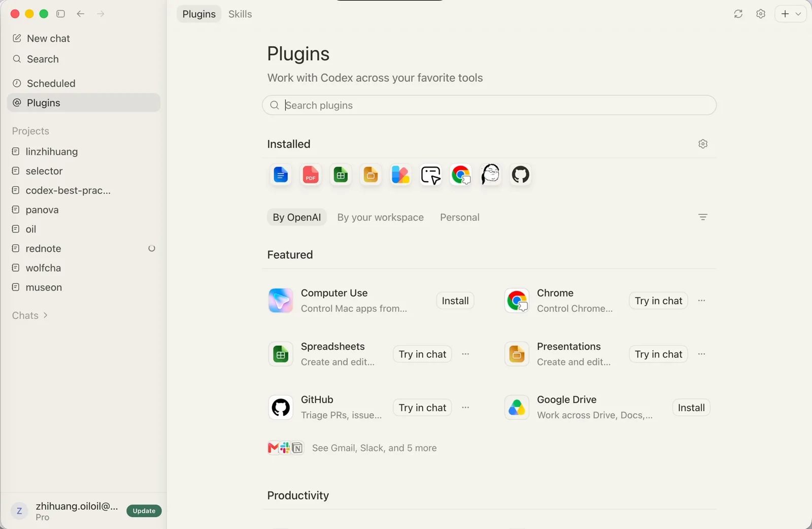Image resolution: width=812 pixels, height=529 pixels.
Task: Install the Computer Use plugin
Action: click(455, 301)
